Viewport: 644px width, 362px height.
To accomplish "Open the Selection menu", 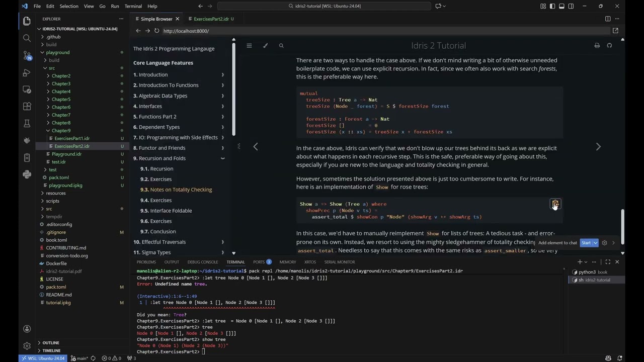I will click(x=69, y=6).
